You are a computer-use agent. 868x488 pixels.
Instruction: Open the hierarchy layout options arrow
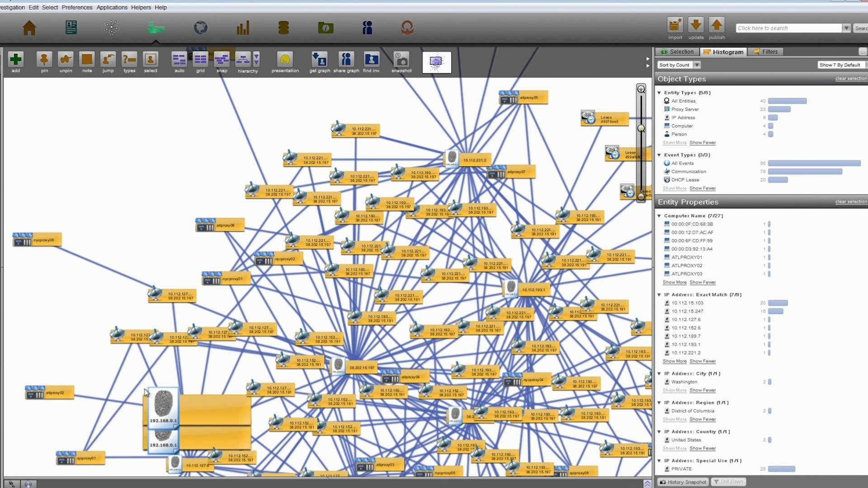click(x=256, y=59)
